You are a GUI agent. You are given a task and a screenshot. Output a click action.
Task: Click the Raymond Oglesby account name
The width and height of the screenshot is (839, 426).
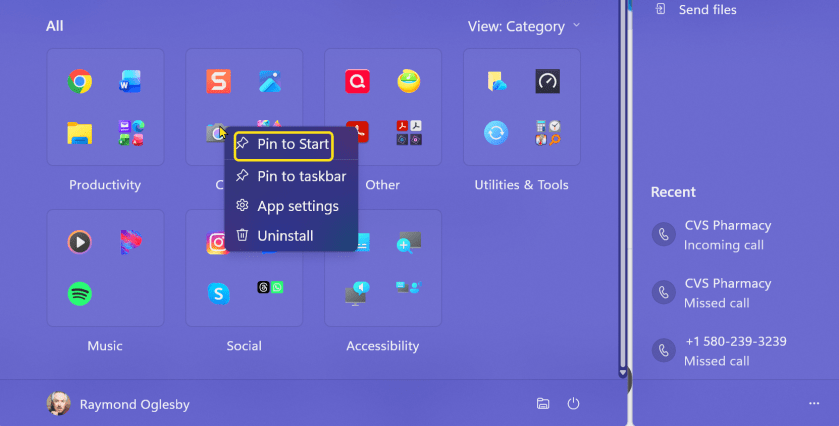[x=134, y=405]
